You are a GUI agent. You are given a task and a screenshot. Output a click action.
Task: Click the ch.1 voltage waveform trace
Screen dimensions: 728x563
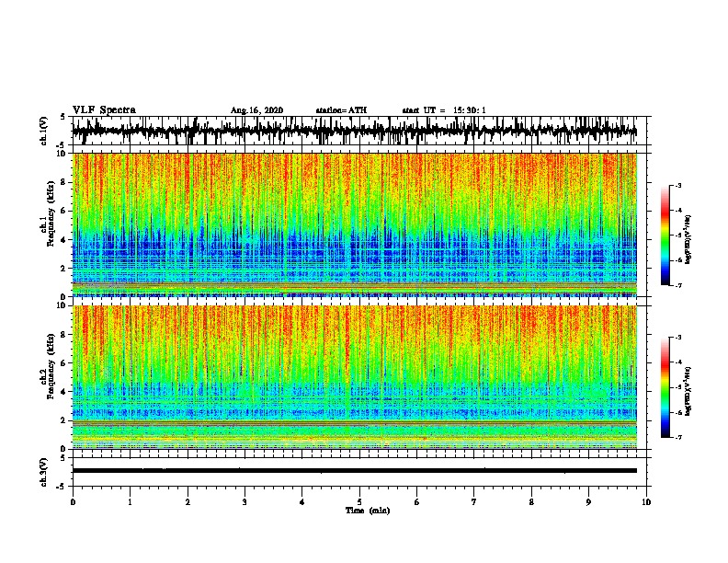pyautogui.click(x=354, y=131)
